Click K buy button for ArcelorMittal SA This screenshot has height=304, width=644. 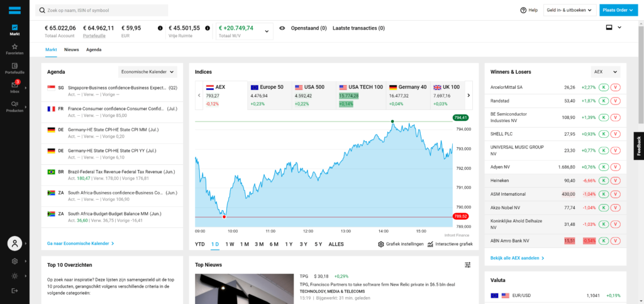click(603, 87)
